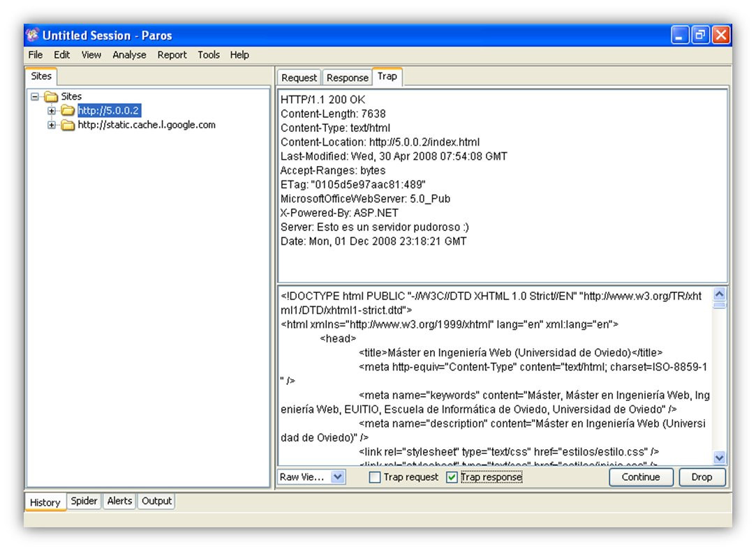Click the root Sites folder icon
The height and width of the screenshot is (551, 756).
(x=51, y=97)
